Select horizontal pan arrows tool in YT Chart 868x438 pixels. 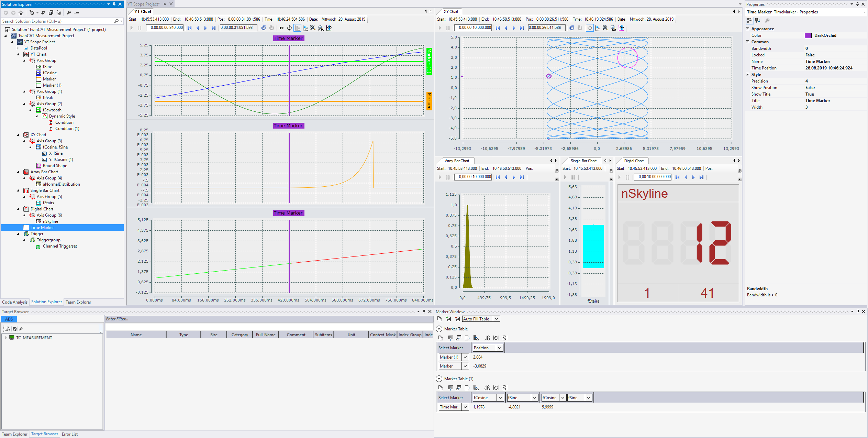click(x=281, y=28)
